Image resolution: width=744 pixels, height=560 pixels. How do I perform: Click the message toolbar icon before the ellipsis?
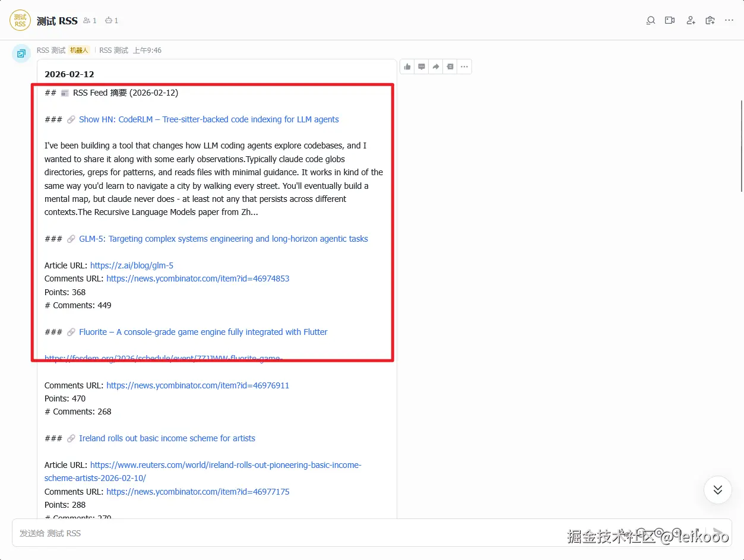(x=450, y=67)
